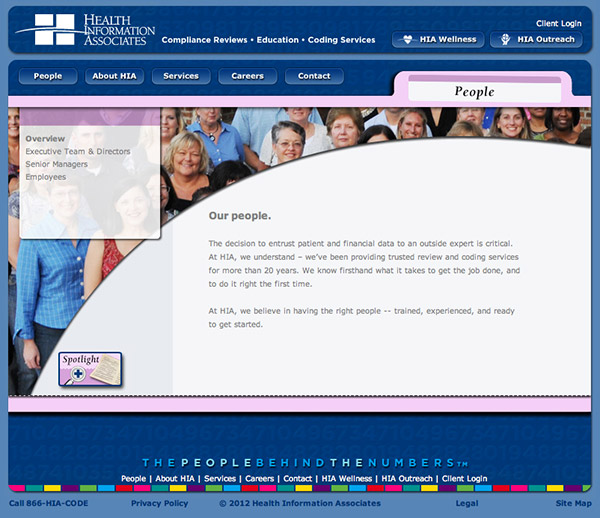Click the footer About HIA link

pos(175,479)
